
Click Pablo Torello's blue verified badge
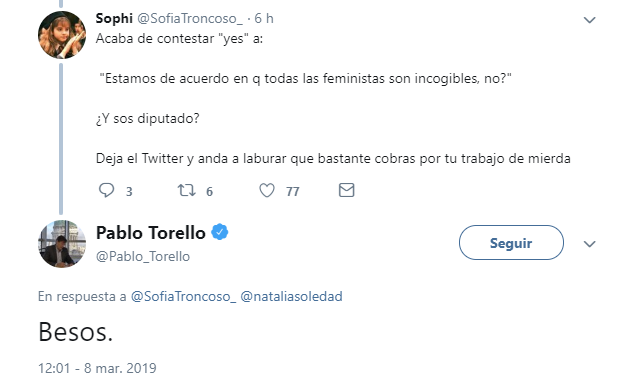pos(220,232)
